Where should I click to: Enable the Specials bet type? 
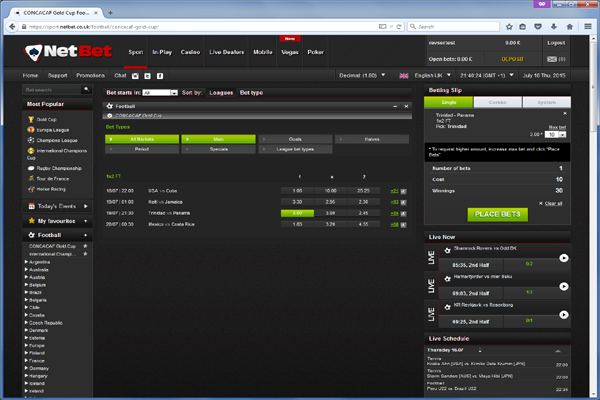218,149
